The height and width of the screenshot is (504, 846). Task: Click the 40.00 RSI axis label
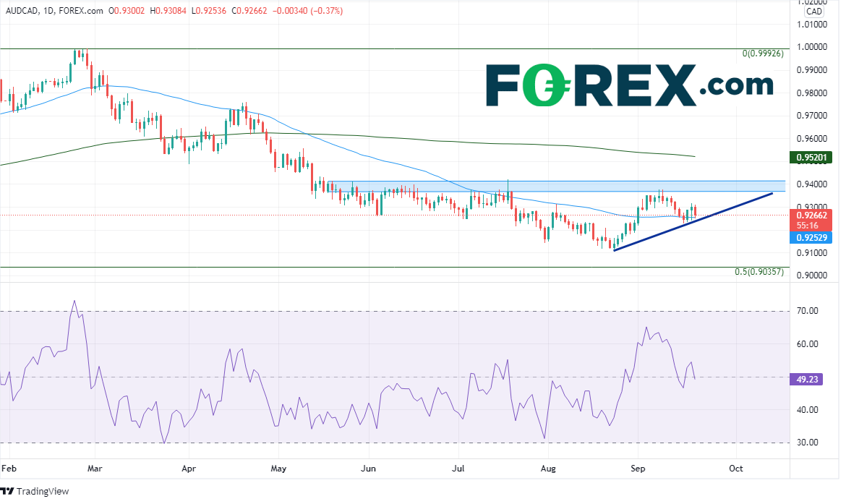pos(808,410)
